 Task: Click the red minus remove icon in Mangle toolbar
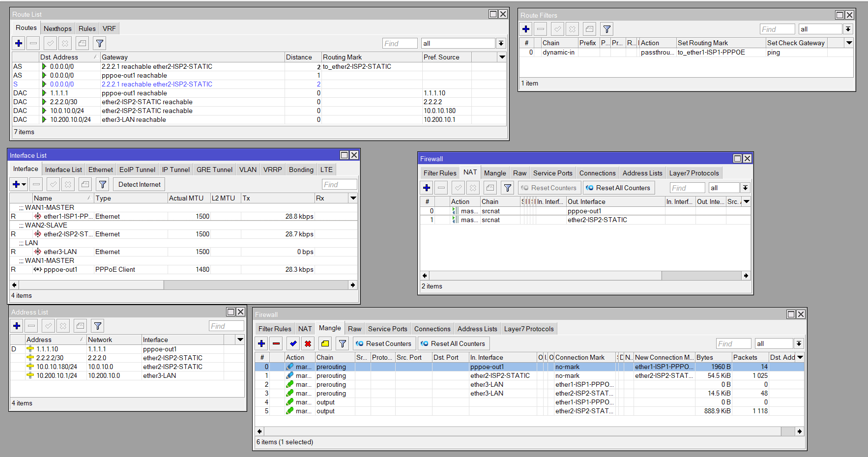(276, 343)
